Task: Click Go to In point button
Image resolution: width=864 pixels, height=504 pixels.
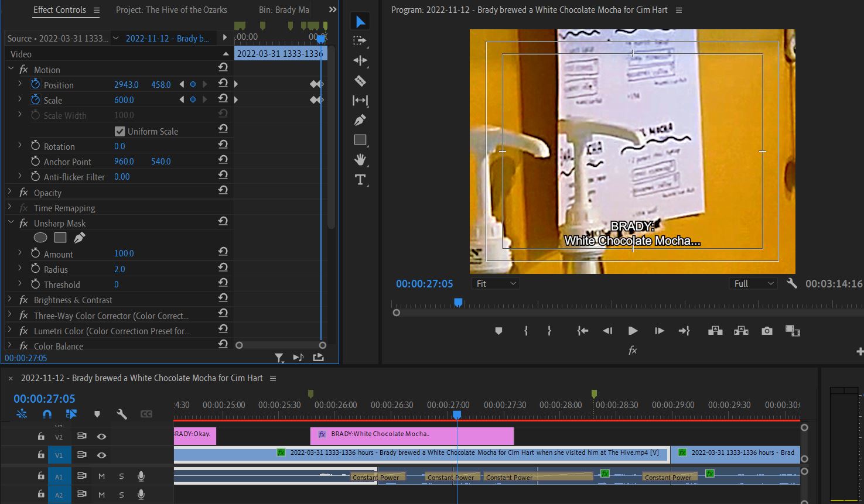Action: click(582, 331)
